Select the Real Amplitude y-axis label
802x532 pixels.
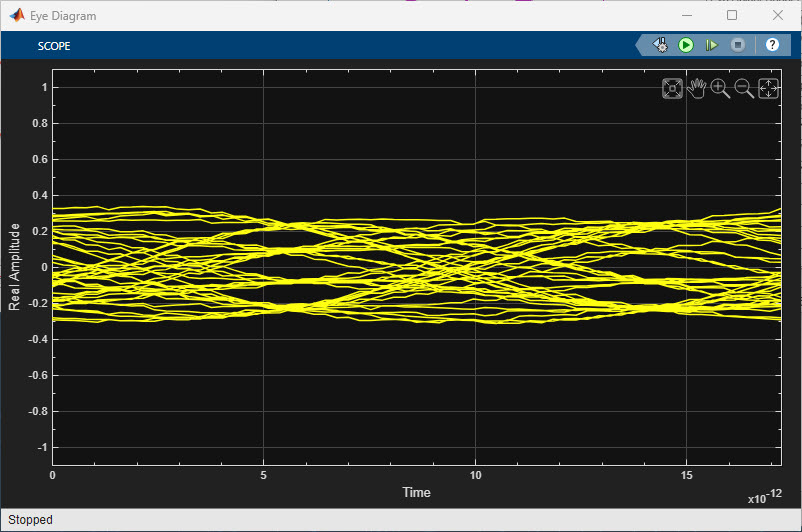tap(15, 266)
